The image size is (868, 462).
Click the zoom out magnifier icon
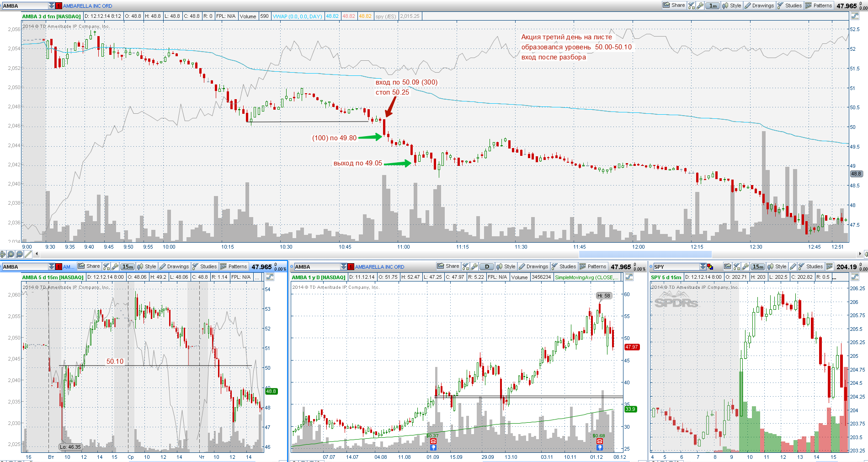tap(19, 254)
